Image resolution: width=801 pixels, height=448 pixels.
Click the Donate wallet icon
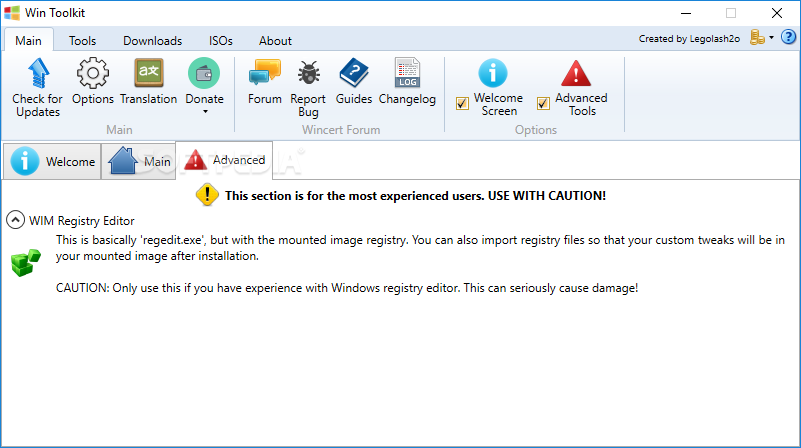click(x=204, y=73)
